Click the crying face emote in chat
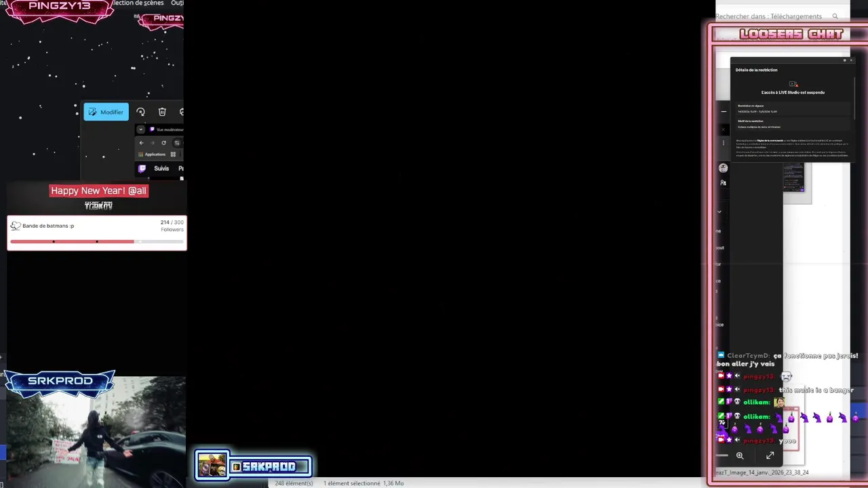Viewport: 868px width, 488px height. pyautogui.click(x=786, y=376)
